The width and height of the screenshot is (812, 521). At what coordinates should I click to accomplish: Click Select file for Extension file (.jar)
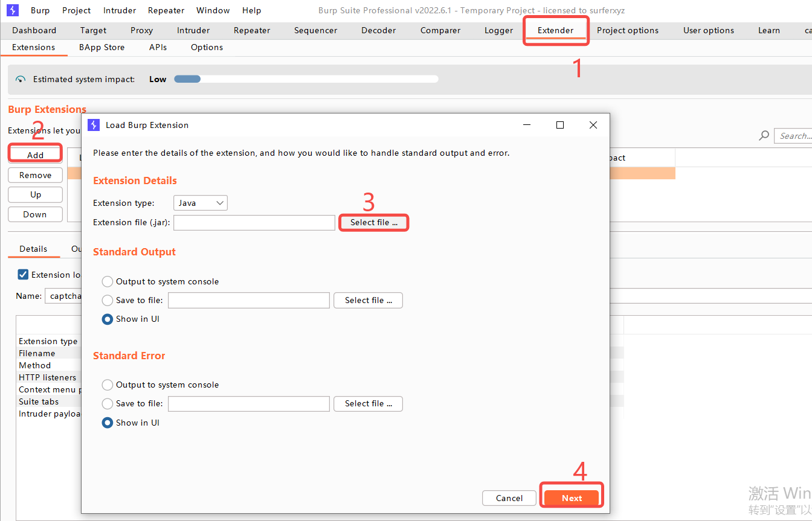coord(374,223)
